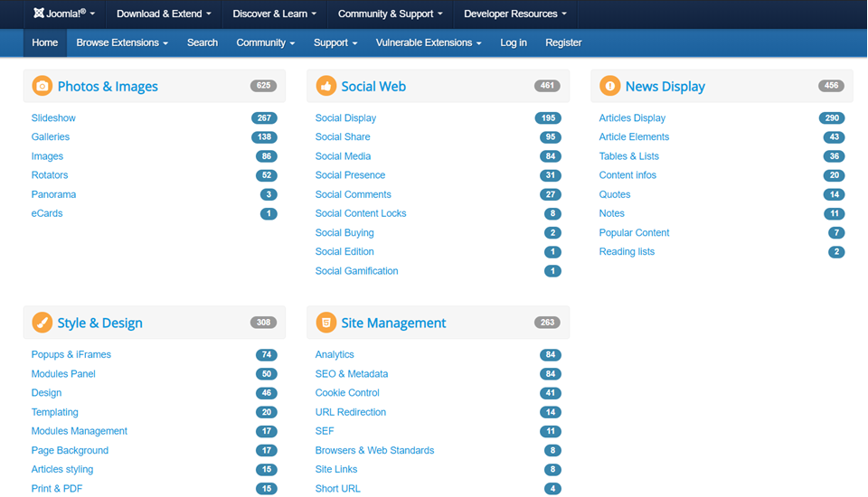Expand the Download & Extend menu
This screenshot has height=497, width=868.
(164, 14)
